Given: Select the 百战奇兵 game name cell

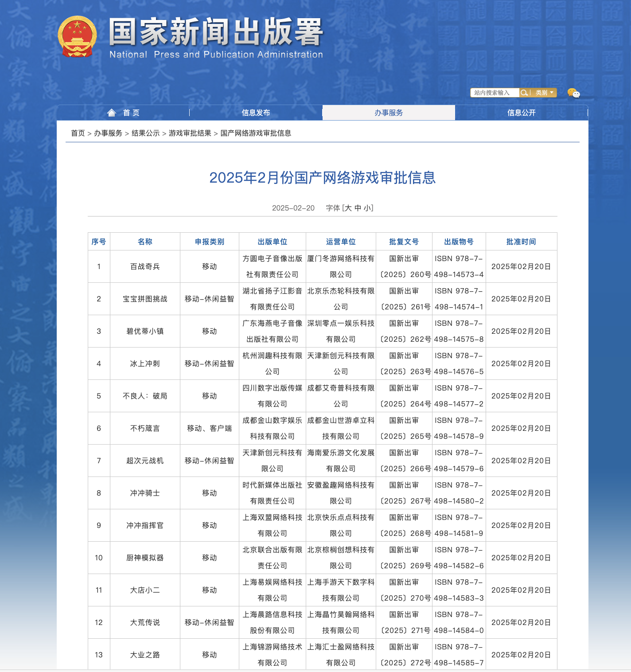Looking at the screenshot, I should point(145,266).
